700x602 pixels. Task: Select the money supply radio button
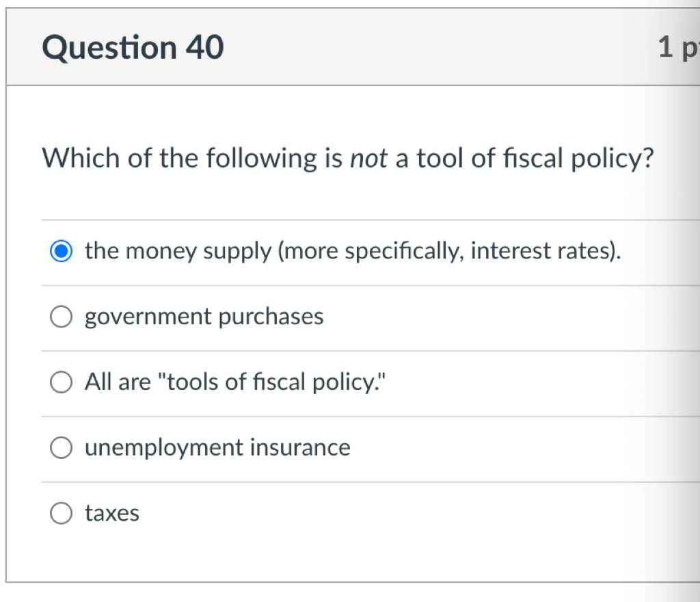(x=61, y=252)
